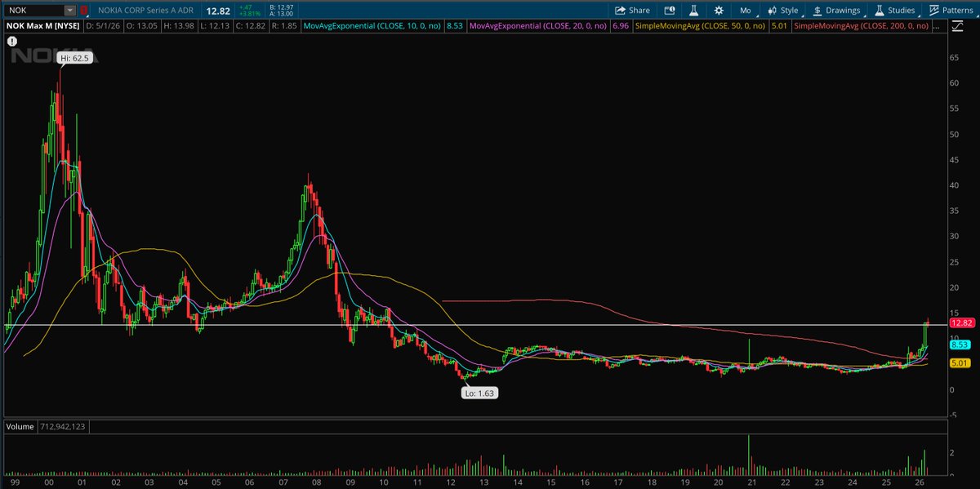Click the 712,942,123 volume value

coord(61,426)
